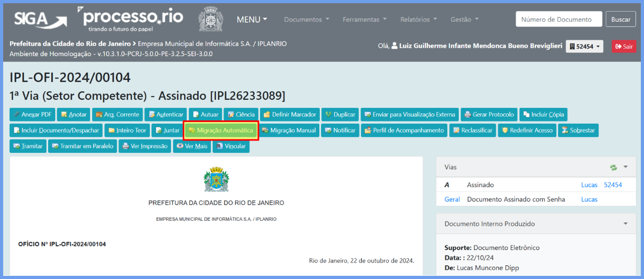Open the main MENU dropdown

pos(252,20)
